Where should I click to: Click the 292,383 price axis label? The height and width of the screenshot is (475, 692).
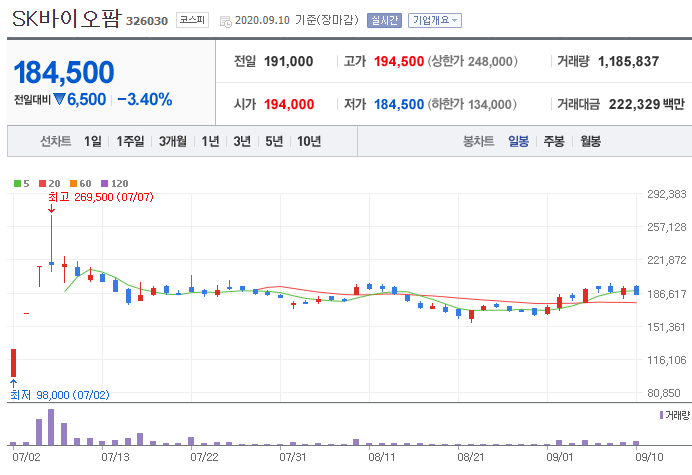(x=667, y=194)
